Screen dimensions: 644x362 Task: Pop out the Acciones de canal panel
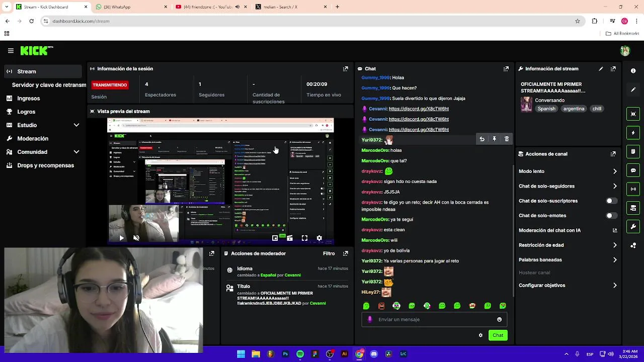coord(613,154)
